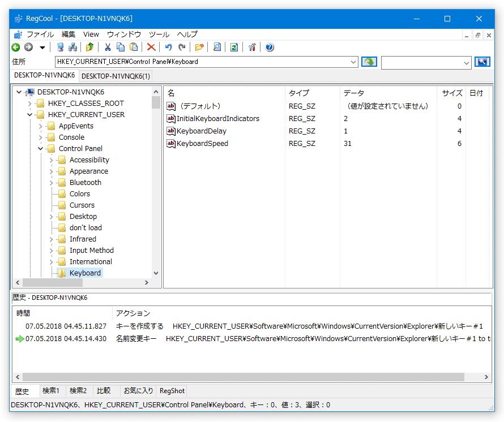Open the ツール menu
The height and width of the screenshot is (422, 504).
tap(159, 35)
